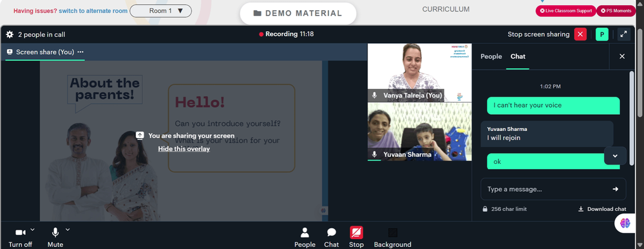Click the 'Having issues?' text
This screenshot has height=249, width=644.
coord(35,11)
